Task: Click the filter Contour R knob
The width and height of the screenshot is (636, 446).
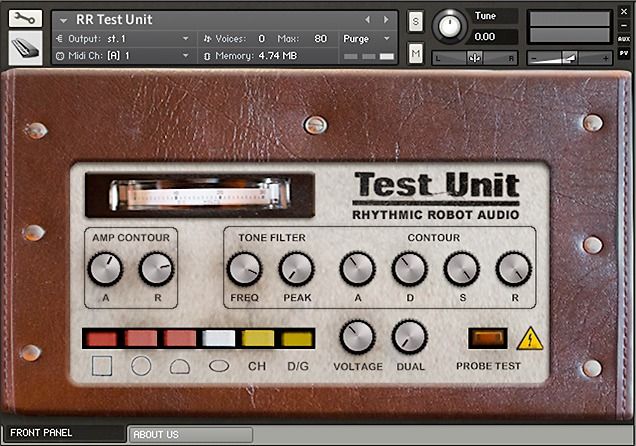Action: pos(514,269)
